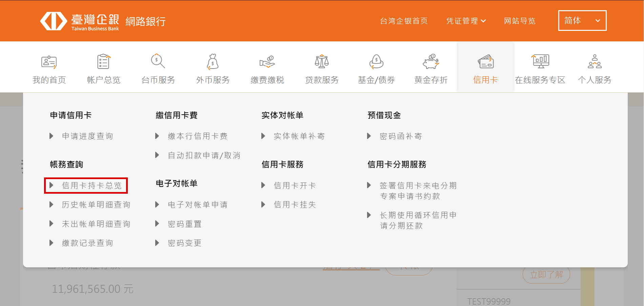
Task: Click the Taiwan Business Bank logo
Action: [80, 21]
